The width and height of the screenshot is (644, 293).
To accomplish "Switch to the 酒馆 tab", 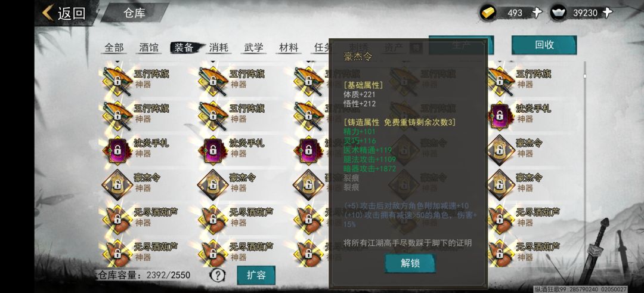I will [148, 47].
